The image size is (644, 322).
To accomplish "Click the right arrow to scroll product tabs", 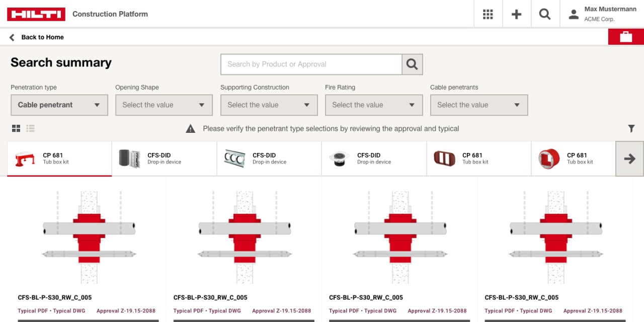I will coord(629,158).
